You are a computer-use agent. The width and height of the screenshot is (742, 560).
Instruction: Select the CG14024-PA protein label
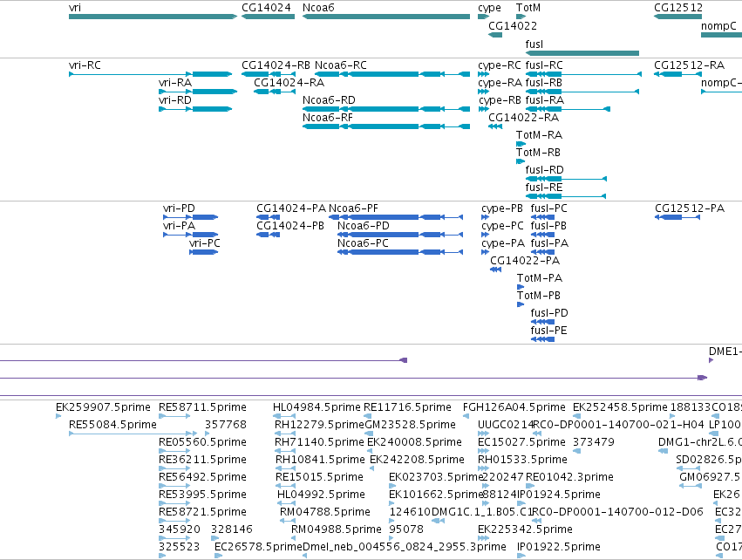tap(291, 208)
